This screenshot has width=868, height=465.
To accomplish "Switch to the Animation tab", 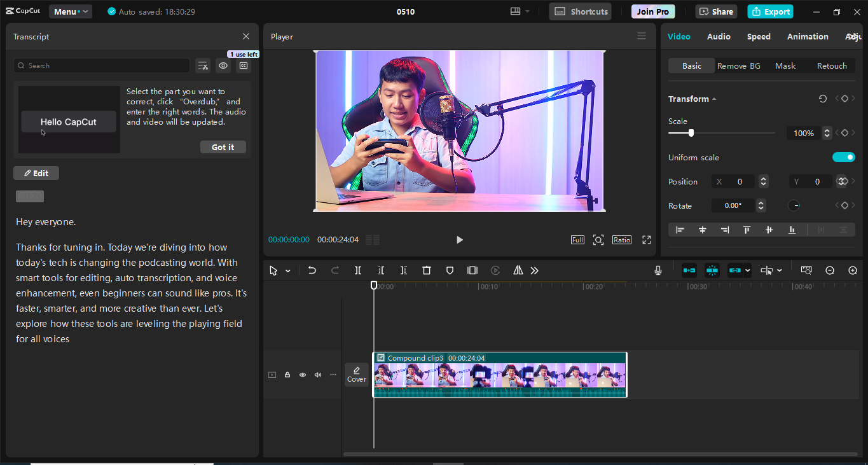I will tap(808, 36).
